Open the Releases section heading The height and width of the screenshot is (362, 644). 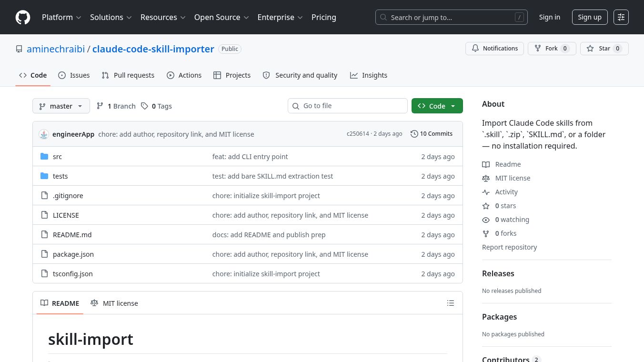tap(498, 273)
